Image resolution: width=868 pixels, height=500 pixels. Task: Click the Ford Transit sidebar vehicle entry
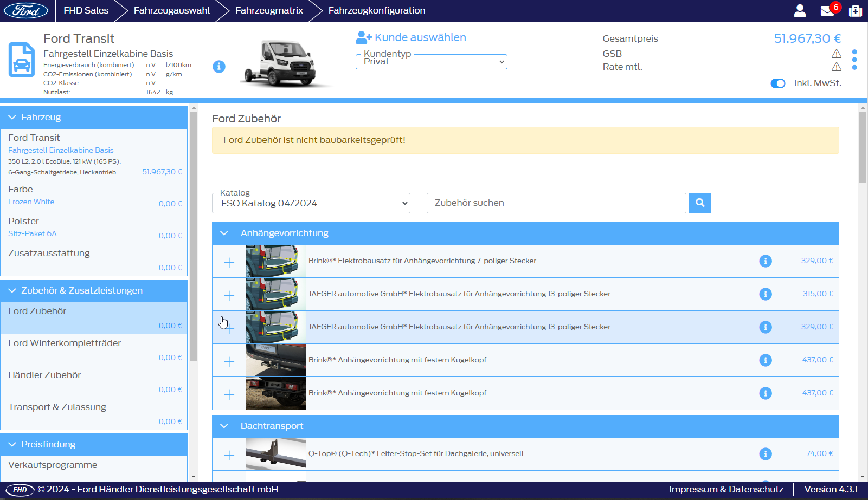point(94,154)
